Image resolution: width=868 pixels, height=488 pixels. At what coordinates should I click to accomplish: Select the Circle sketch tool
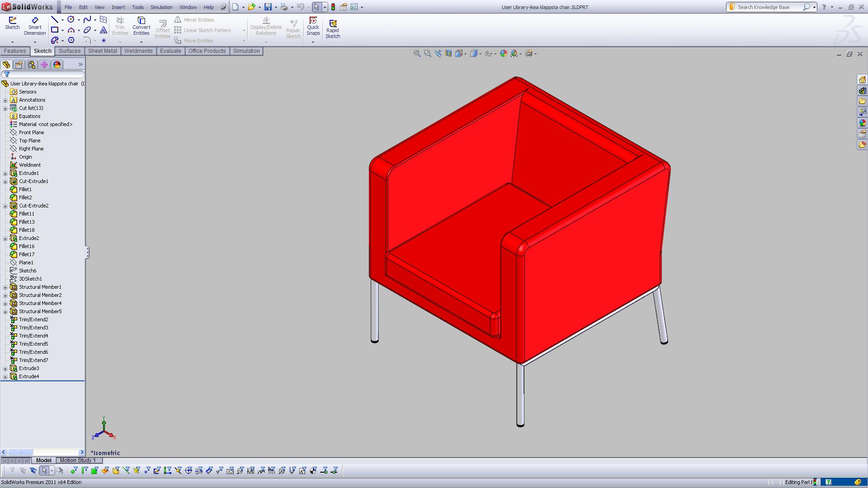coord(71,19)
